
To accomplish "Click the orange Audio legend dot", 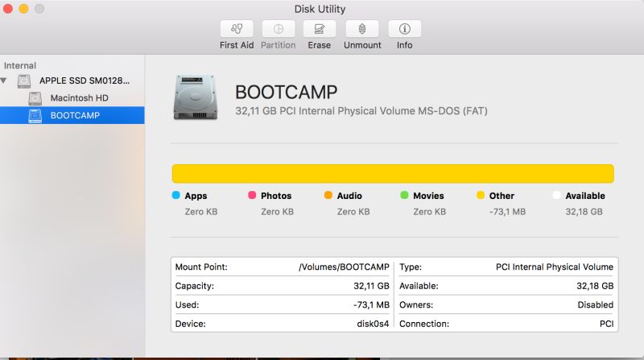I will click(x=328, y=195).
